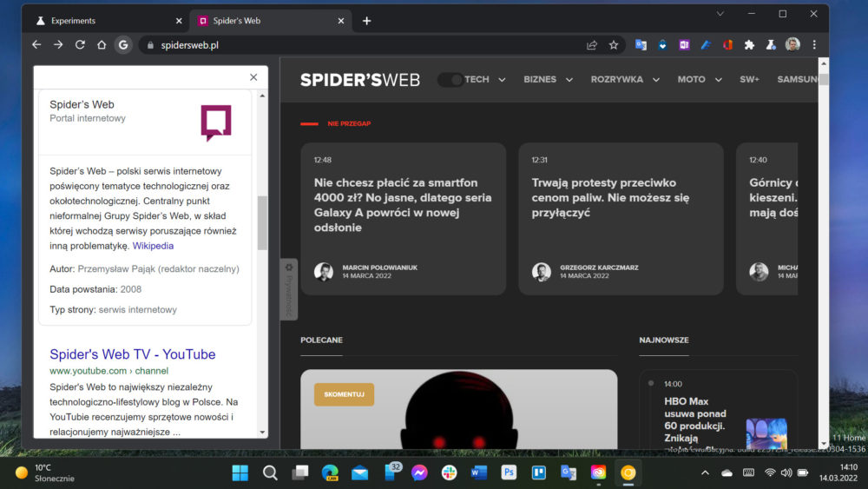Click Przemysław Pająk author link

pyautogui.click(x=158, y=269)
